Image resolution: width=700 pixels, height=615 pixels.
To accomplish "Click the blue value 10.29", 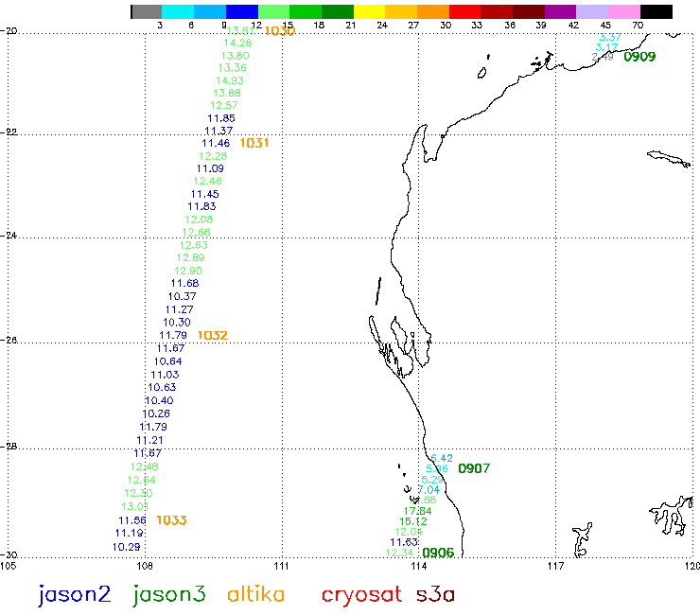I will pos(127,547).
